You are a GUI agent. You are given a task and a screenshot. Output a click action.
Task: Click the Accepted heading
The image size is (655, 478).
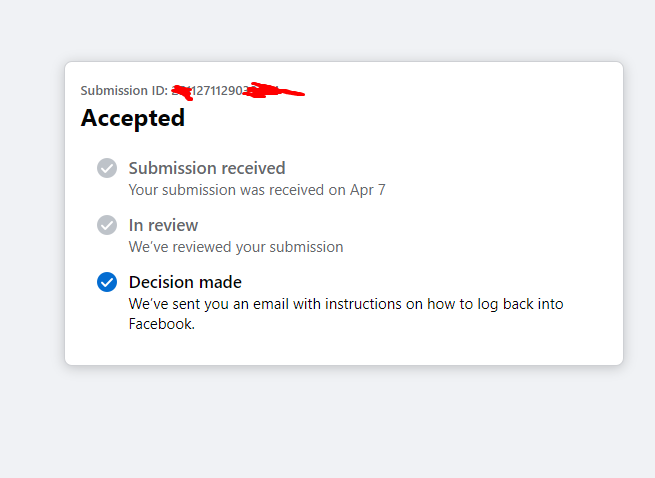[x=133, y=119]
